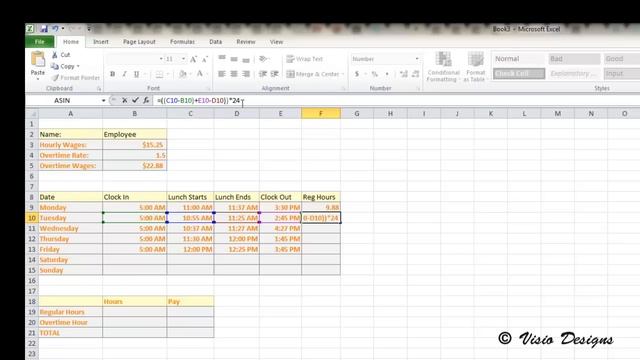Viewport: 640px width, 360px height.
Task: Click in the formula bar text
Action: pos(199,100)
